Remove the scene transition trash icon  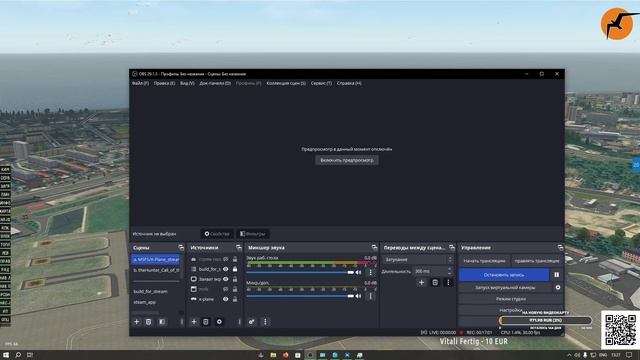[435, 282]
